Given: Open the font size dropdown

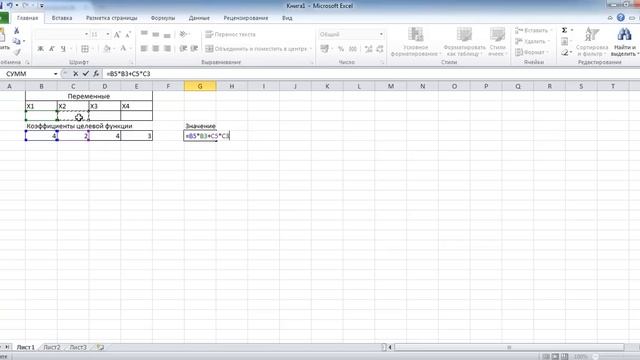Looking at the screenshot, I should coord(108,35).
